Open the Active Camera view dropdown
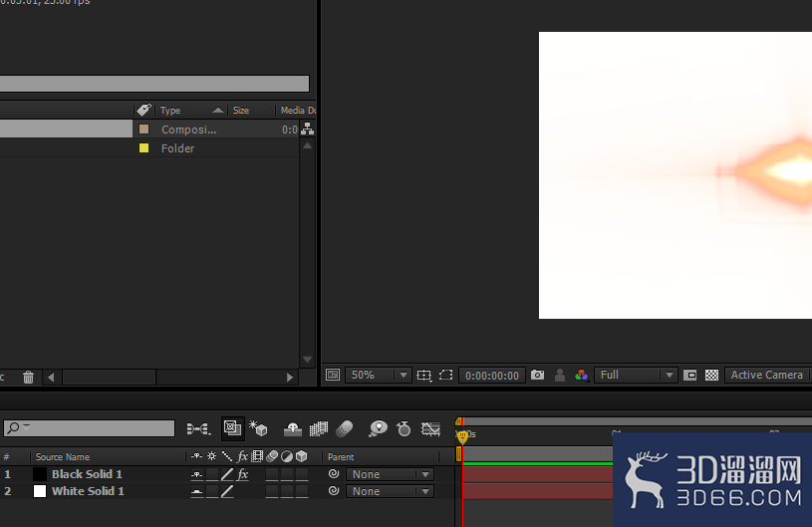 [767, 375]
